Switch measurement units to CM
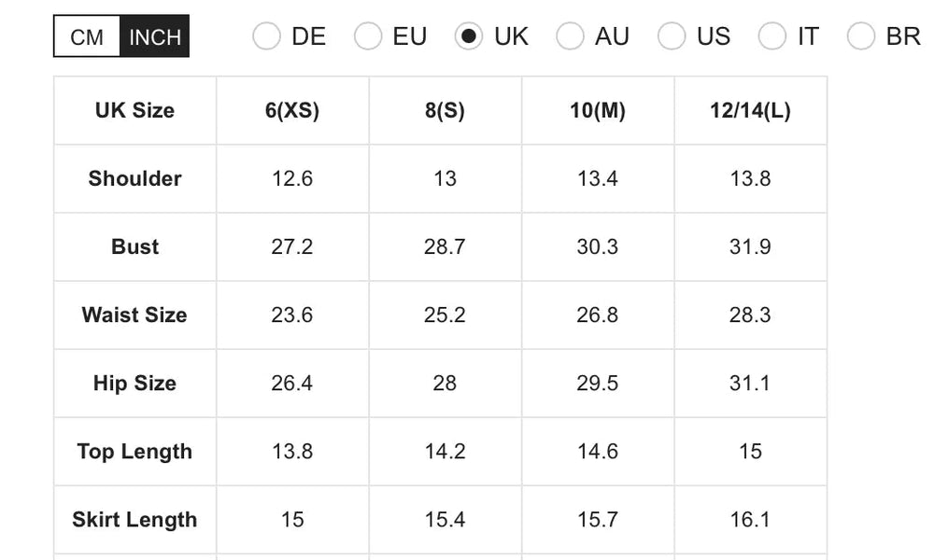 point(87,37)
